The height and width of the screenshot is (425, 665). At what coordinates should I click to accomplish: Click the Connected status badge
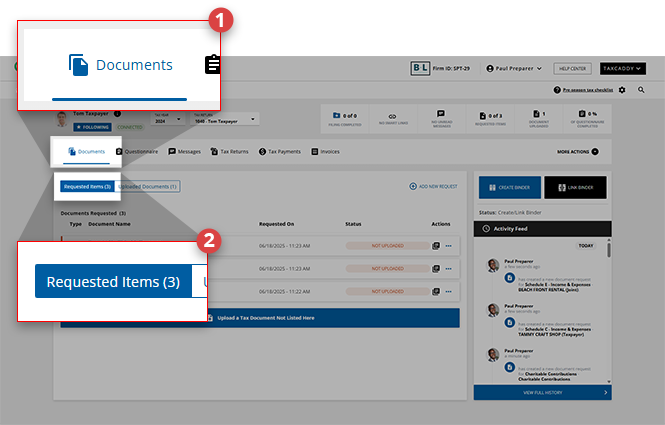click(129, 127)
